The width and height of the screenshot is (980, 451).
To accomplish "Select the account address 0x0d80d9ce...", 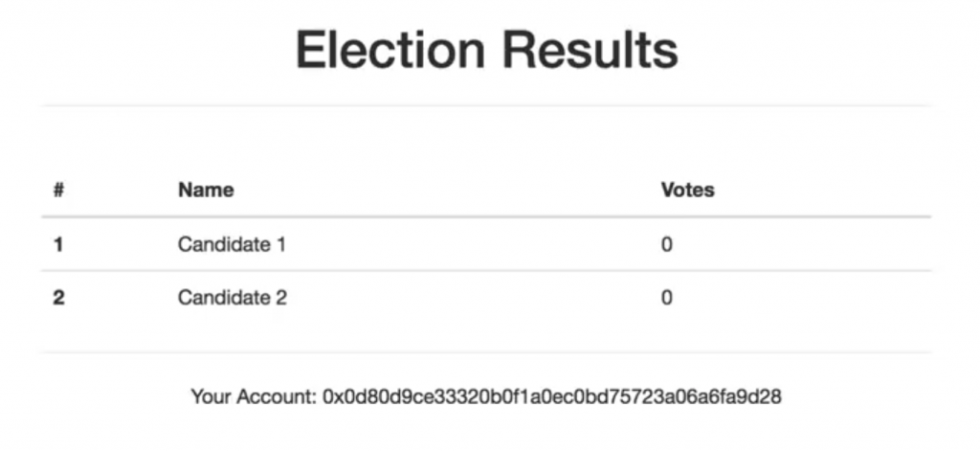I will 552,396.
